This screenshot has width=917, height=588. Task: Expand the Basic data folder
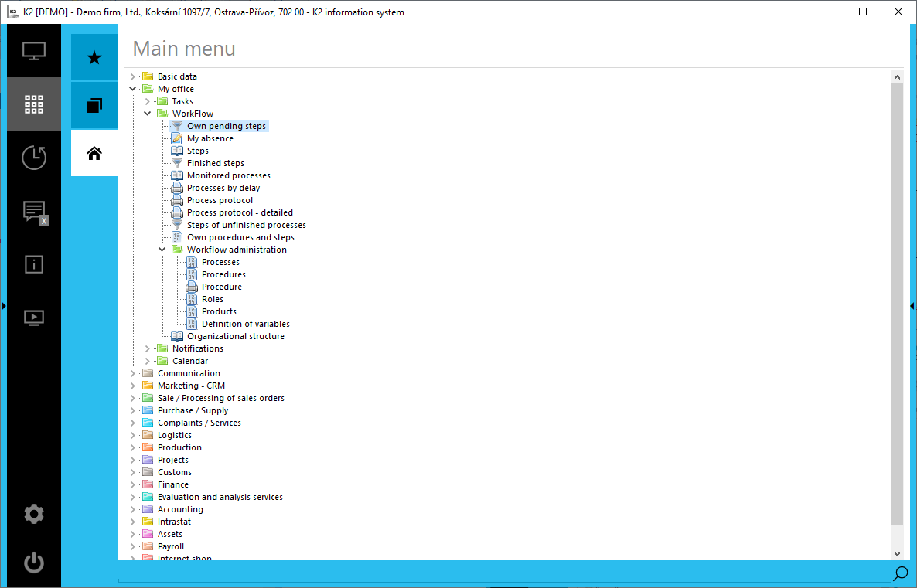tap(133, 76)
